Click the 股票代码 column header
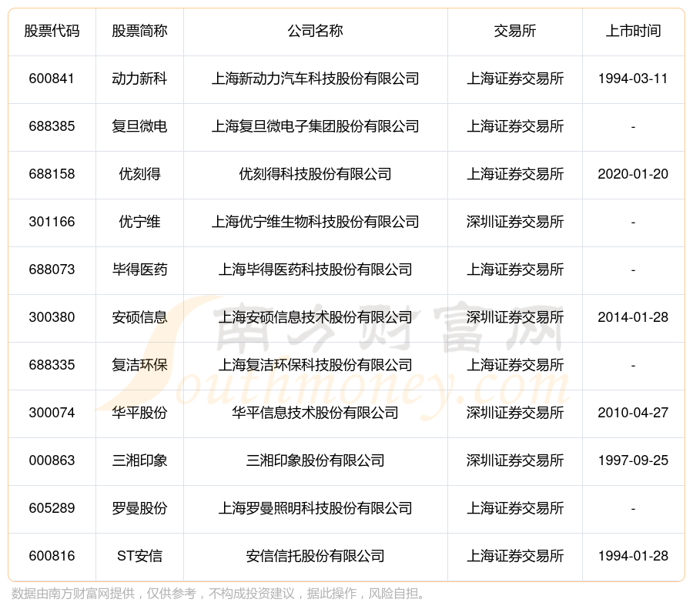The height and width of the screenshot is (616, 693). click(52, 31)
